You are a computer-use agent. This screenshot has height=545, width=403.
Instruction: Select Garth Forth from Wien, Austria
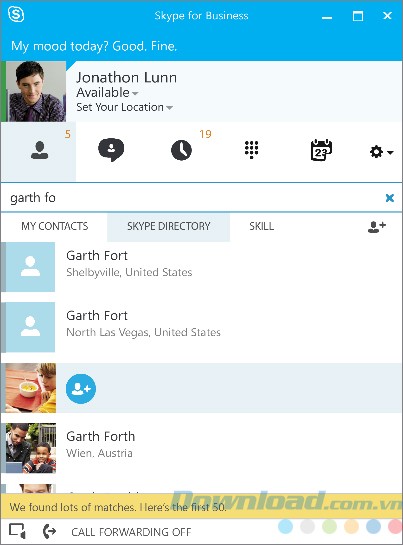[202, 448]
